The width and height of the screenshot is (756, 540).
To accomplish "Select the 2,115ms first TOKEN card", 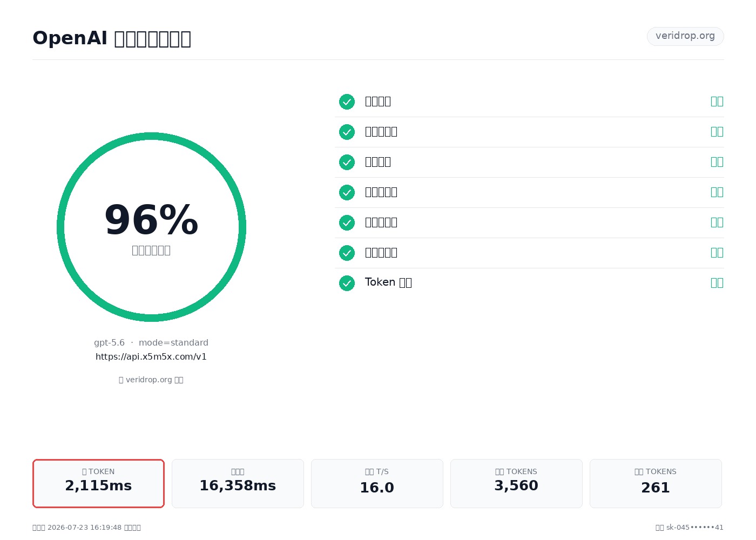I will pos(98,483).
